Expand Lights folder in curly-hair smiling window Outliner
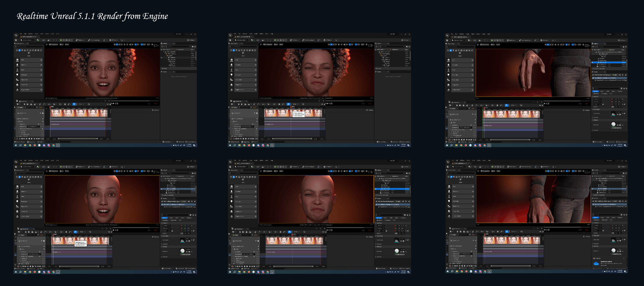Image resolution: width=644 pixels, height=286 pixels. pyautogui.click(x=166, y=56)
